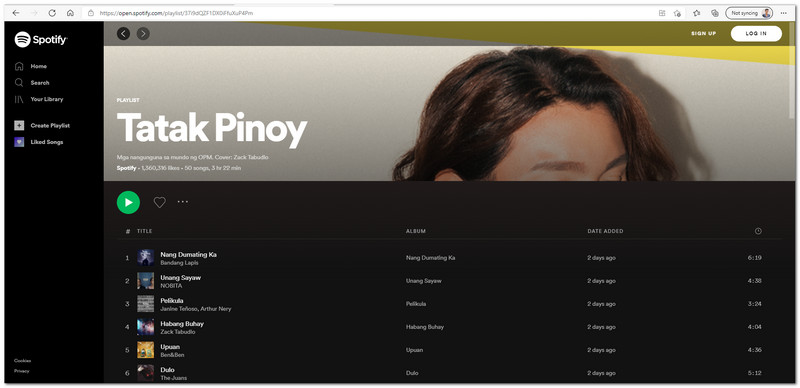Select the Pelikula song title

172,301
